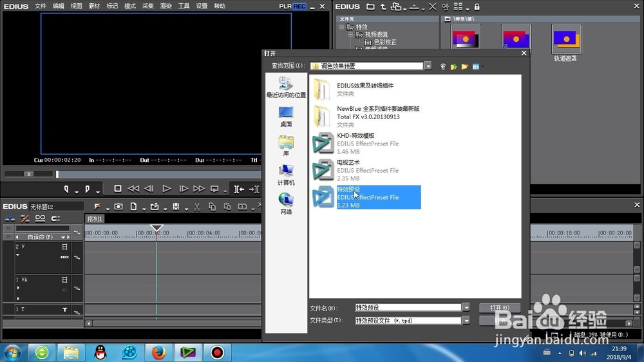The image size is (644, 362).
Task: Click the edit mode flag icon
Action: (97, 206)
